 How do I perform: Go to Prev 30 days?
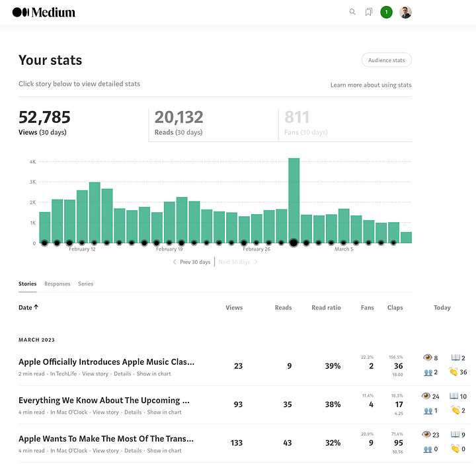195,262
